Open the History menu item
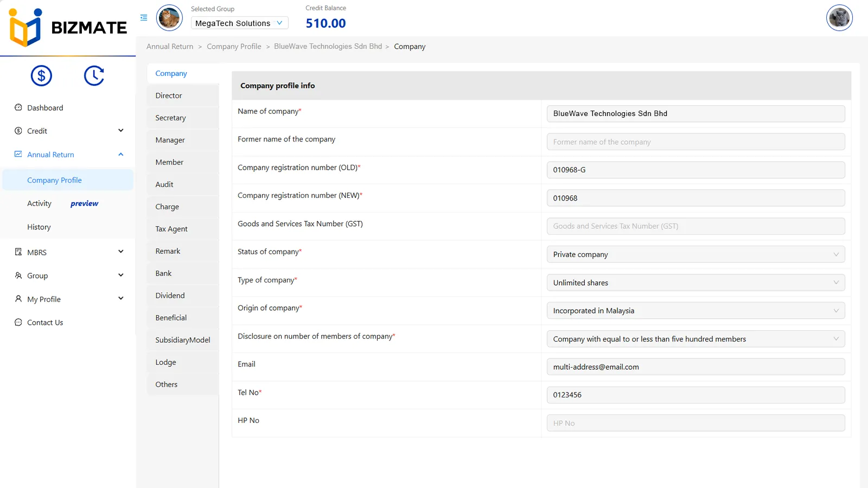The image size is (868, 488). click(x=39, y=227)
